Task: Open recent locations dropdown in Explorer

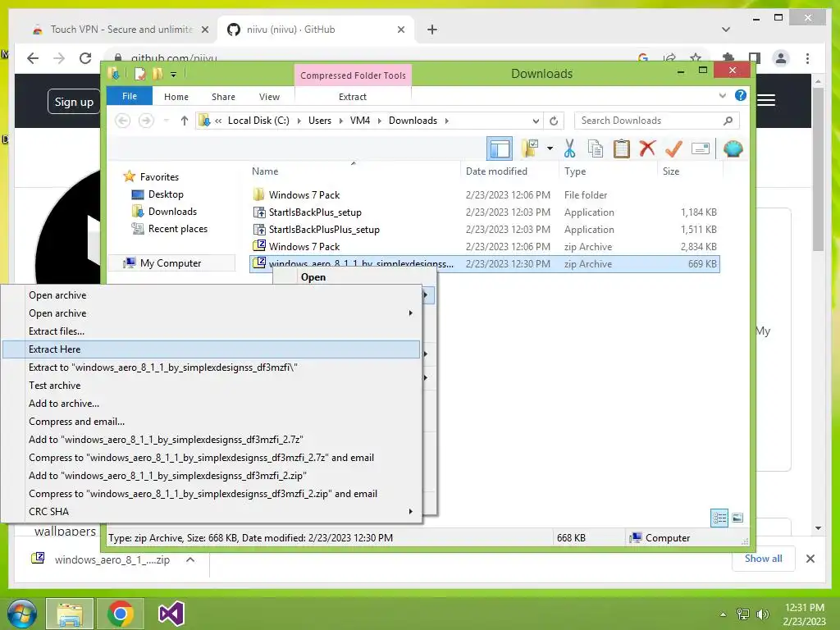Action: (166, 121)
